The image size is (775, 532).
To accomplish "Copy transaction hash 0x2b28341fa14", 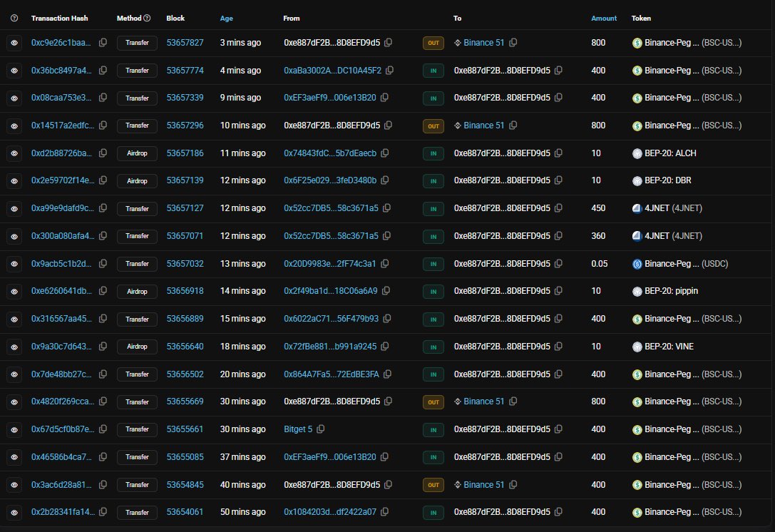I will click(x=103, y=512).
